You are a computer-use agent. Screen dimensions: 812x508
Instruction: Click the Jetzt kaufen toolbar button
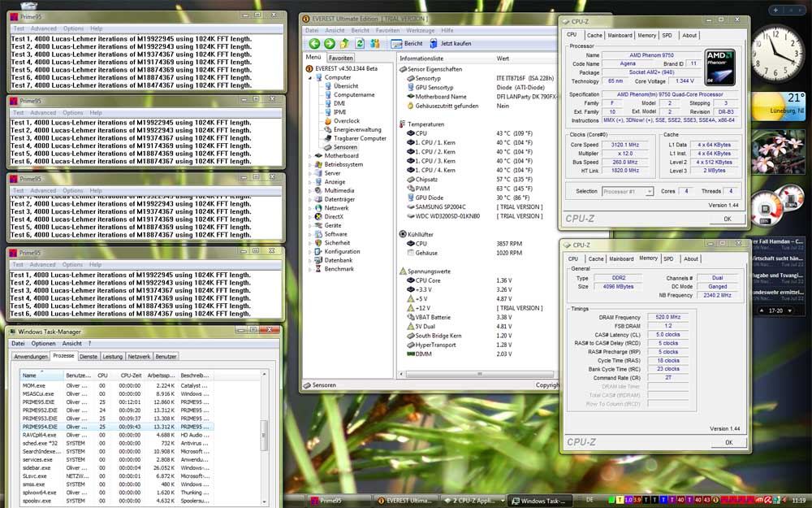[450, 44]
